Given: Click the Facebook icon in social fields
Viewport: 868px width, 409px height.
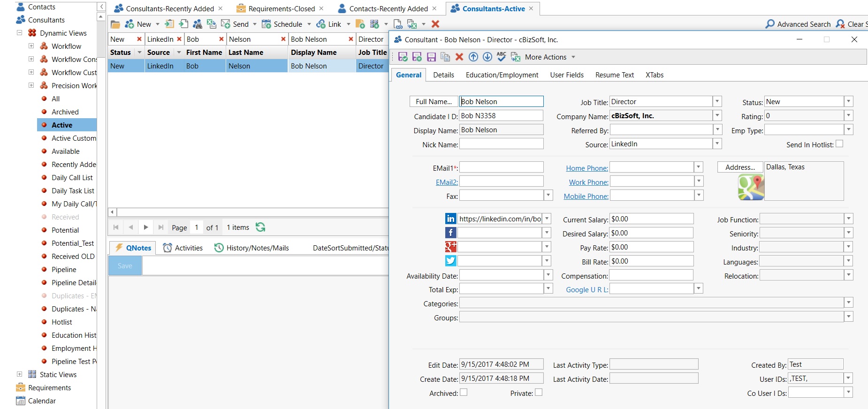Looking at the screenshot, I should [450, 233].
